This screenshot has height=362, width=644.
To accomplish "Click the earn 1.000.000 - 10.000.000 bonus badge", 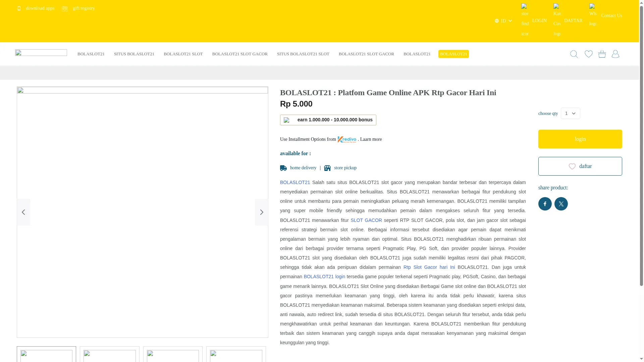I will (x=328, y=120).
